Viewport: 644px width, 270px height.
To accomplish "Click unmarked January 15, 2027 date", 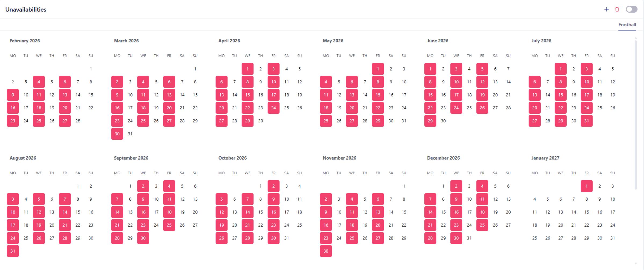I will point(587,212).
